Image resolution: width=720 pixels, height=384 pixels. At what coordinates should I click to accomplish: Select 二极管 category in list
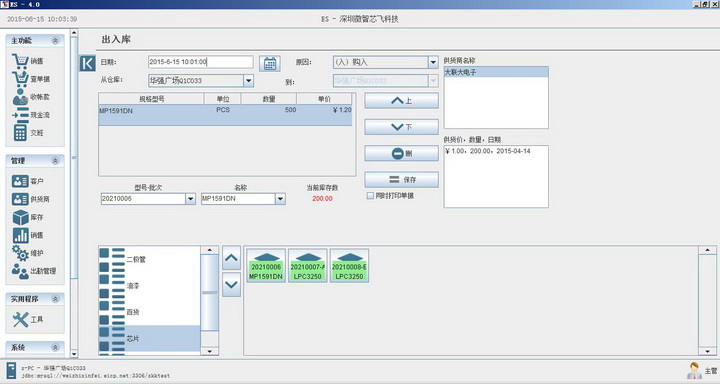150,260
